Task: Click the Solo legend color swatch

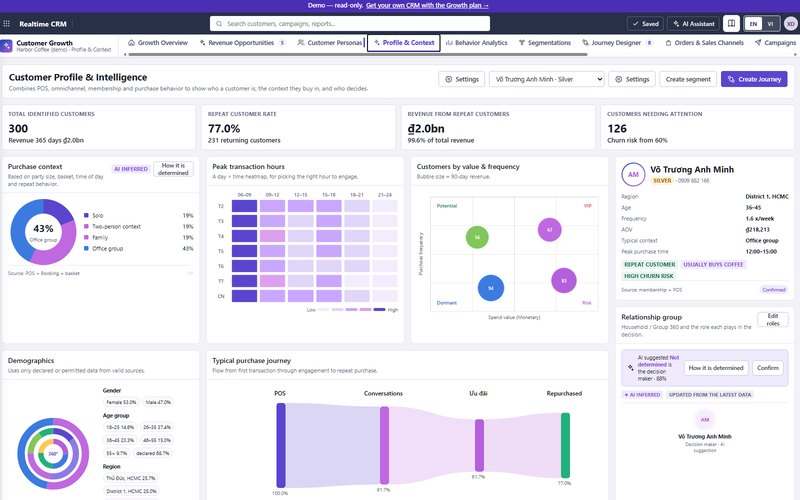Action: [86, 215]
